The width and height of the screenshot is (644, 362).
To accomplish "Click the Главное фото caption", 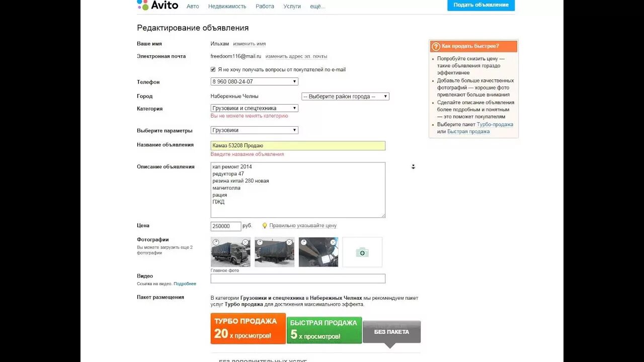I will tap(225, 270).
